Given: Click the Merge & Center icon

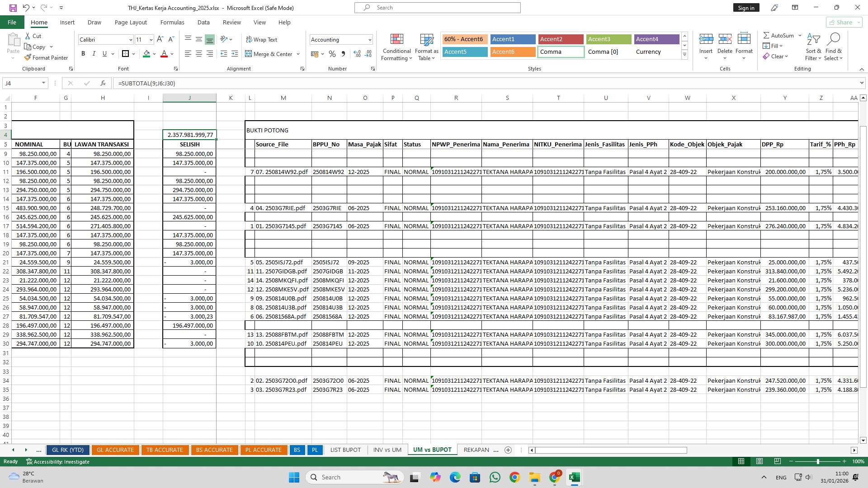Looking at the screenshot, I should point(249,54).
